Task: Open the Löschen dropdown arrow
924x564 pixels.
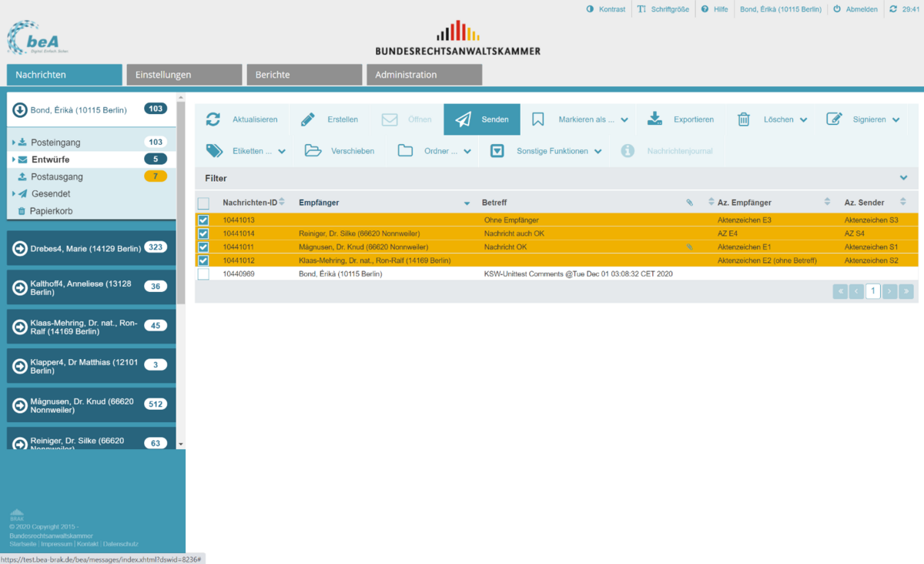Action: point(803,120)
